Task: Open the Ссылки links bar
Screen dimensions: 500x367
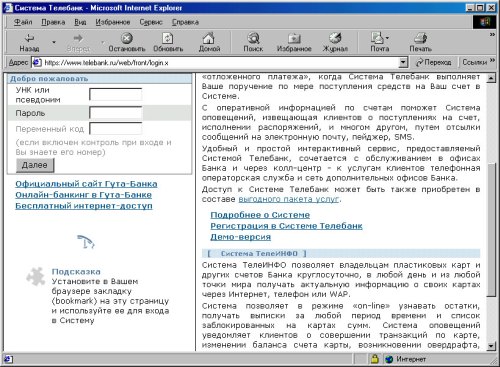Action: pos(474,62)
